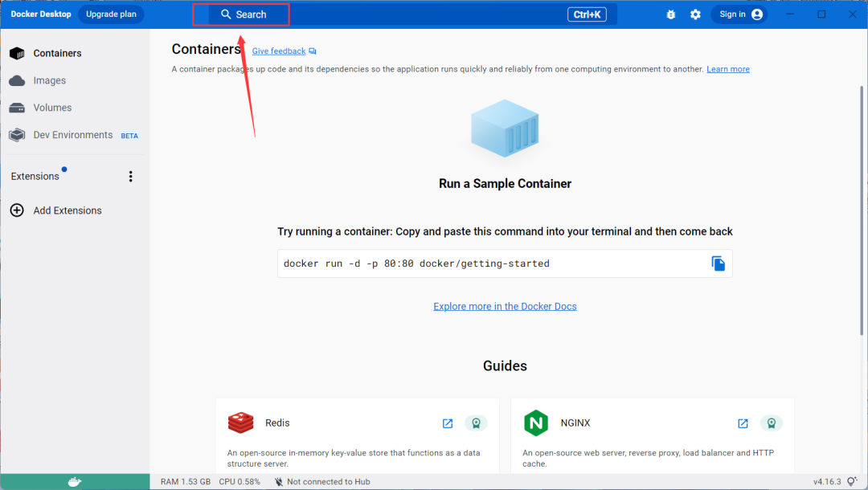Click the Docker Desktop title label
Screen dimensions: 868x490
41,14
